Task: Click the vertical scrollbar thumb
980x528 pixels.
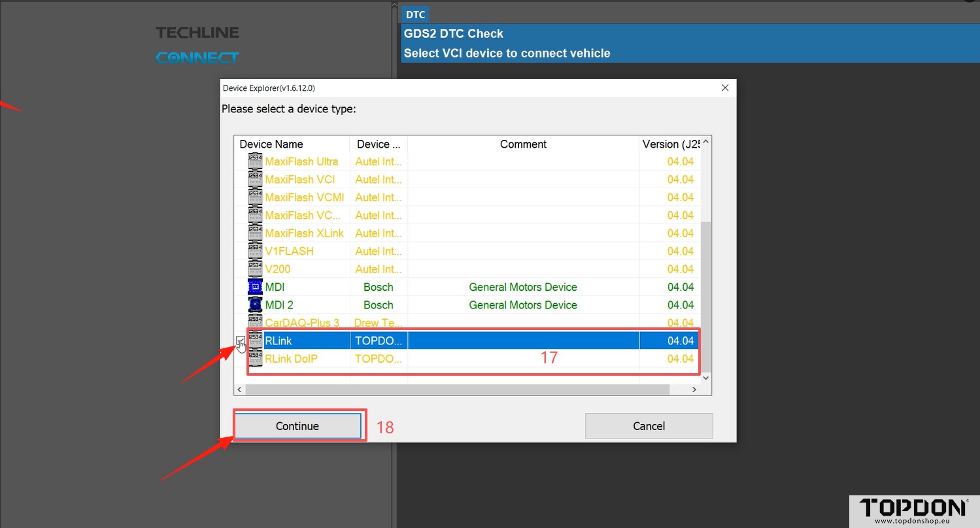Action: click(x=705, y=294)
